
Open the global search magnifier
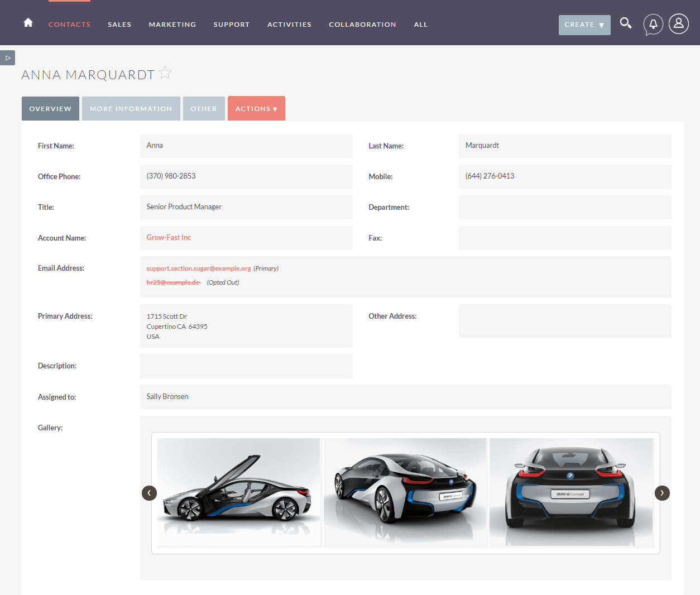click(x=626, y=23)
